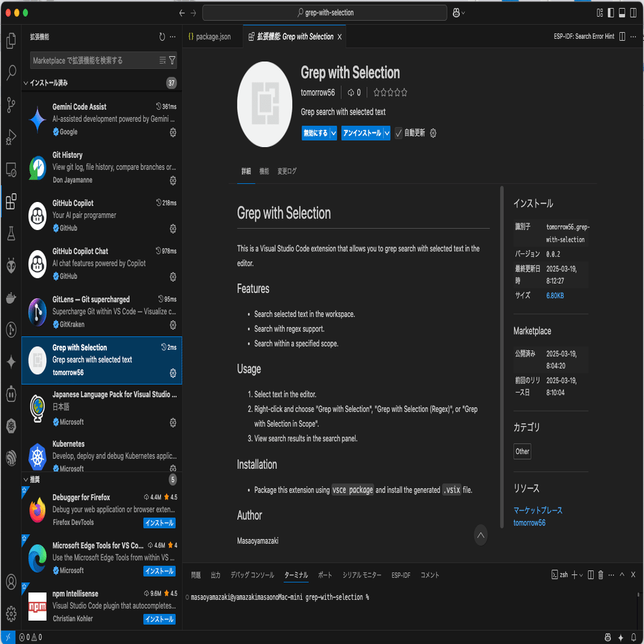The image size is (644, 644).
Task: Filter extensions with funnel icon
Action: [x=173, y=60]
